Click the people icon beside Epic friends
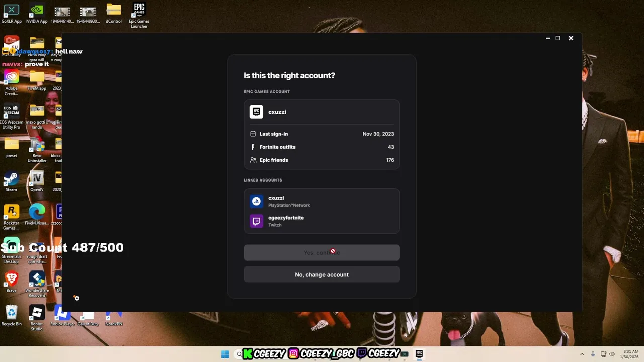The image size is (644, 362). [x=253, y=160]
